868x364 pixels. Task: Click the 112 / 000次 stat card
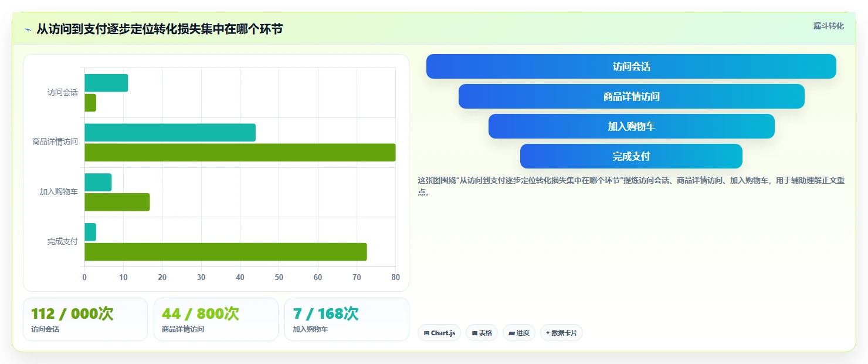tap(85, 319)
